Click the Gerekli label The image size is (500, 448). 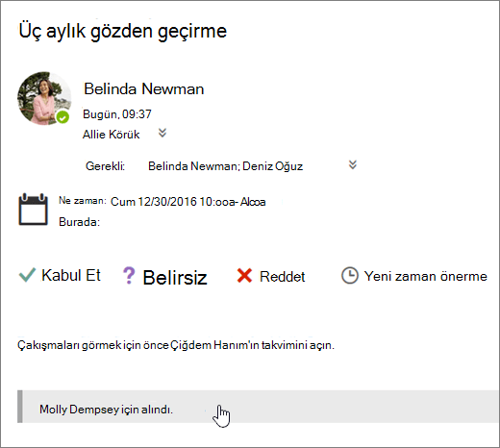point(105,166)
